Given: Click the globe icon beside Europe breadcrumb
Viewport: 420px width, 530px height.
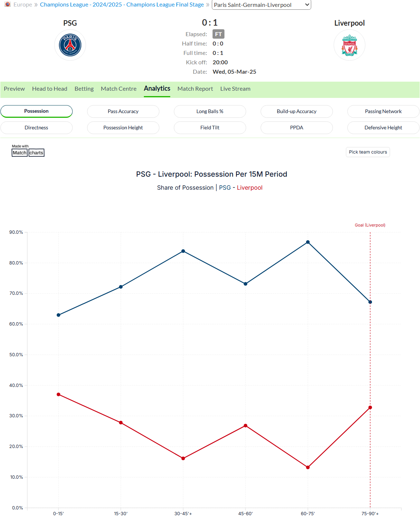Looking at the screenshot, I should pyautogui.click(x=8, y=4).
